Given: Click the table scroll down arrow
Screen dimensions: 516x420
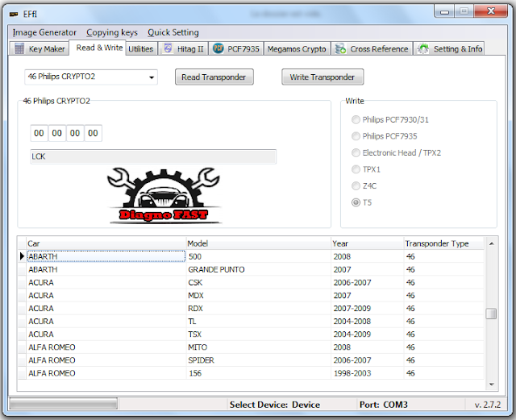Looking at the screenshot, I should tap(492, 384).
